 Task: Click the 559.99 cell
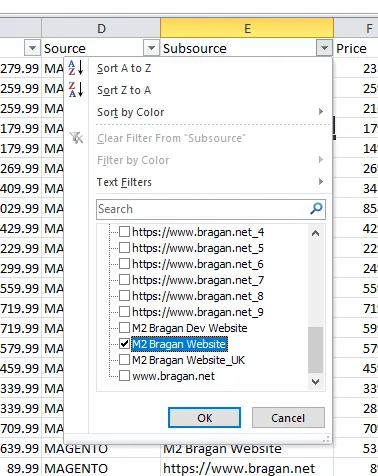point(20,288)
